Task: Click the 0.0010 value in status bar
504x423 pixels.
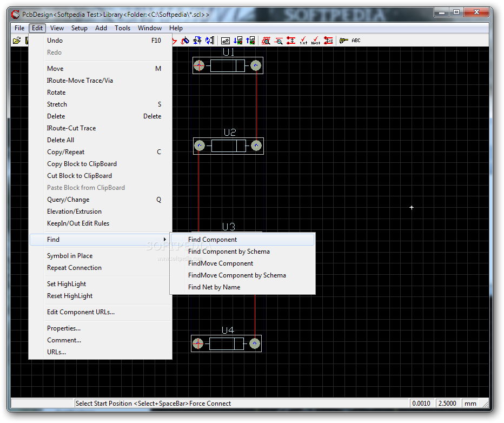Action: 421,404
